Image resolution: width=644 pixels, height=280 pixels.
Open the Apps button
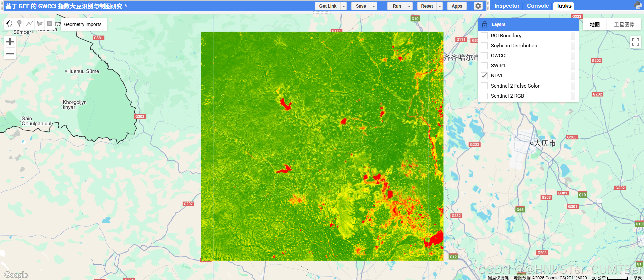coord(457,6)
